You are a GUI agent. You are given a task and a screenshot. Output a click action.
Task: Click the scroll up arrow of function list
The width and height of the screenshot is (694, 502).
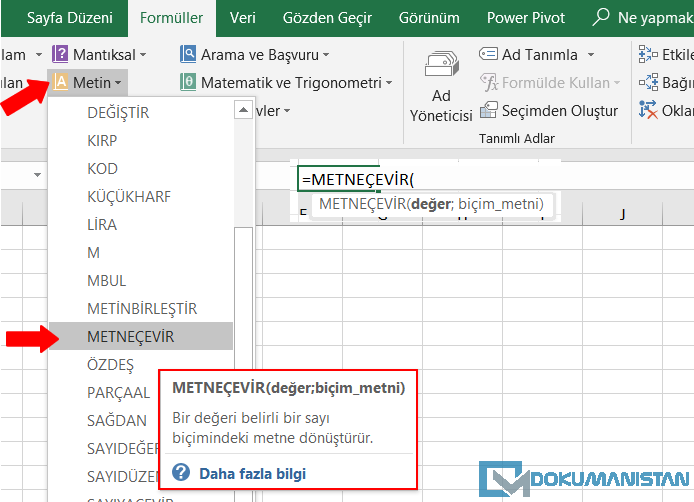[x=243, y=110]
